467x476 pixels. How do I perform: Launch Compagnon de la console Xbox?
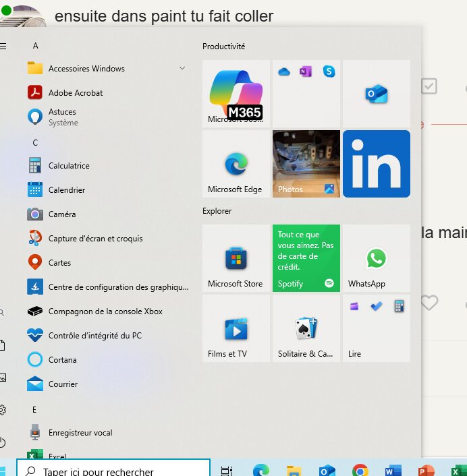click(x=108, y=311)
